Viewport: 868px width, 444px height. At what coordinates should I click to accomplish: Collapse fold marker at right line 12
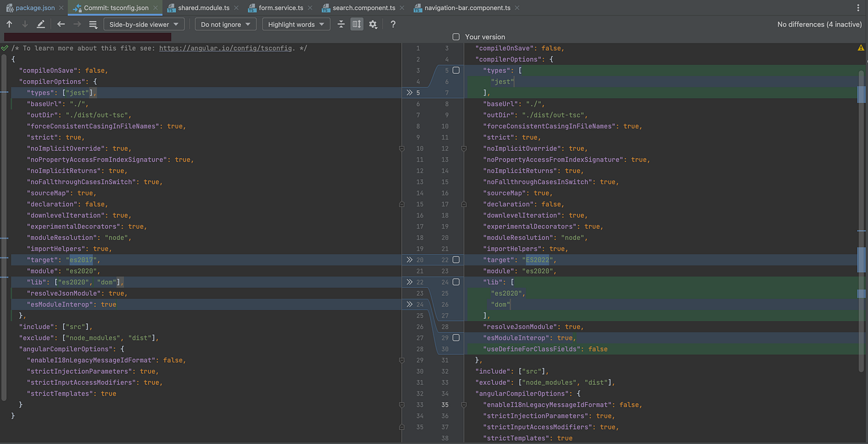(464, 149)
